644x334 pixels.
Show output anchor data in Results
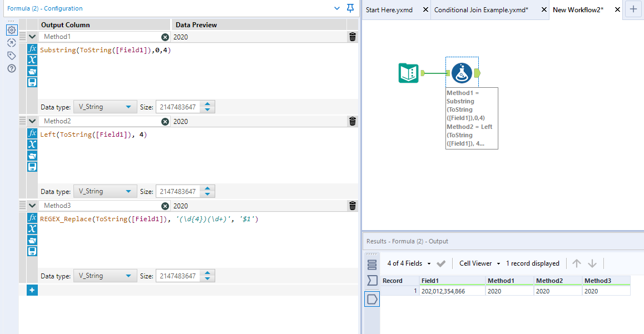tap(372, 300)
